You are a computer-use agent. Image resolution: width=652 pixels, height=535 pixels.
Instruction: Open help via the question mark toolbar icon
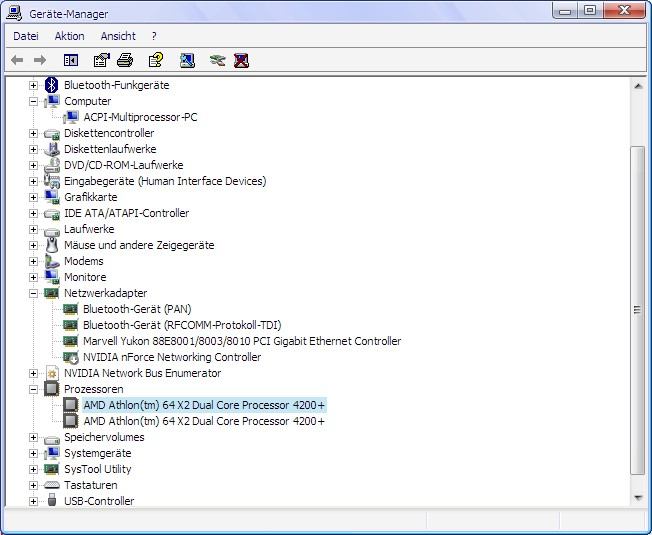point(156,60)
